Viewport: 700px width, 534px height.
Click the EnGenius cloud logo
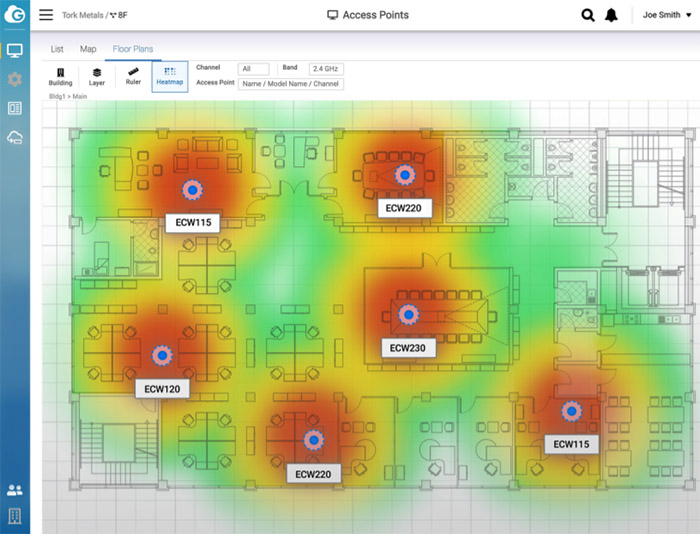[15, 14]
